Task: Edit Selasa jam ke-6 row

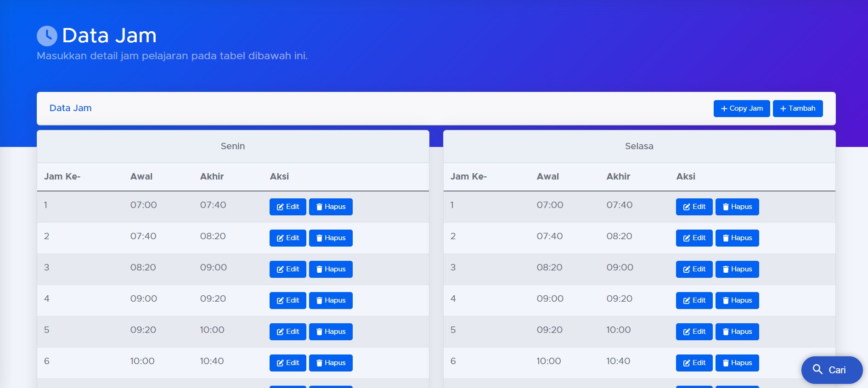Action: tap(694, 363)
